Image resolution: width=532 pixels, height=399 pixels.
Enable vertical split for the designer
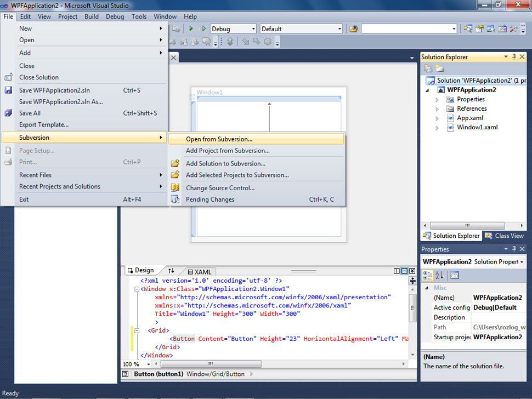pos(397,271)
